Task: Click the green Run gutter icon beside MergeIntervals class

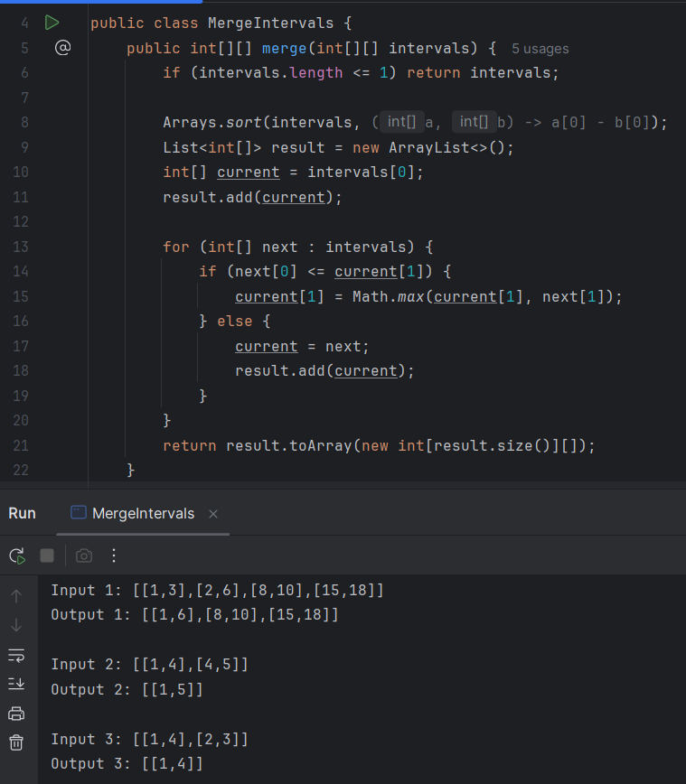Action: (52, 23)
